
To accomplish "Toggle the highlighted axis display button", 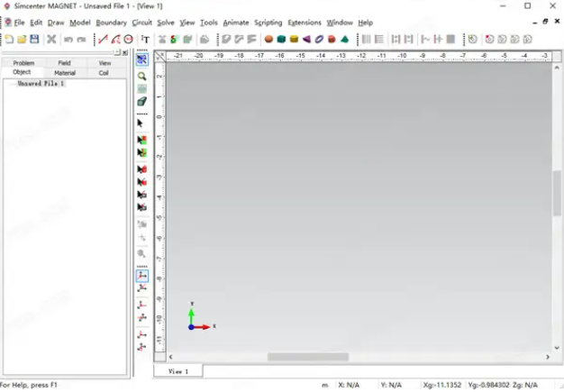I will 141,277.
